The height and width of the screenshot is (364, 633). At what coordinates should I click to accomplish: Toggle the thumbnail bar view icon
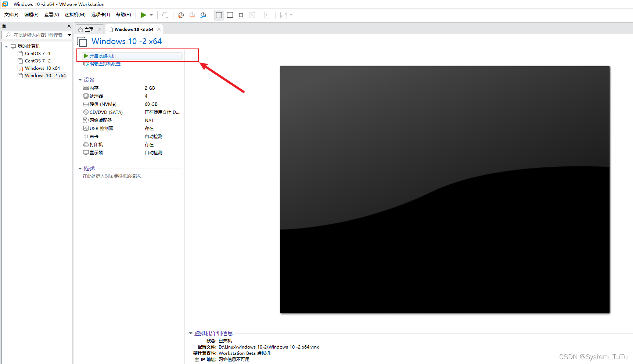[230, 15]
